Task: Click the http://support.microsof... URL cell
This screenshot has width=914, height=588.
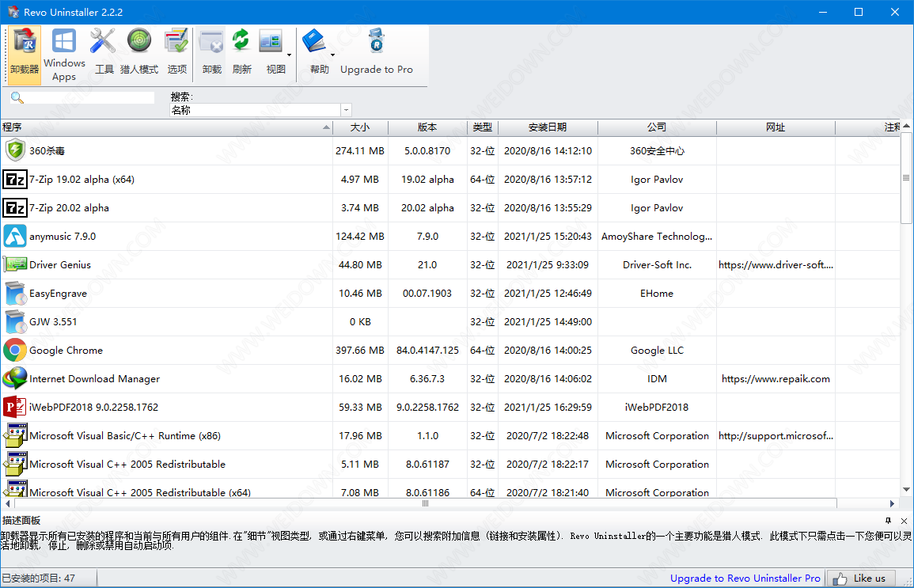Action: coord(776,436)
